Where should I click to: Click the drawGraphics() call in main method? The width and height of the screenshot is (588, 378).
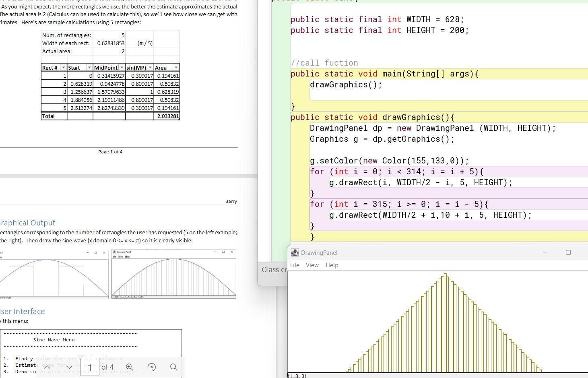pos(346,85)
